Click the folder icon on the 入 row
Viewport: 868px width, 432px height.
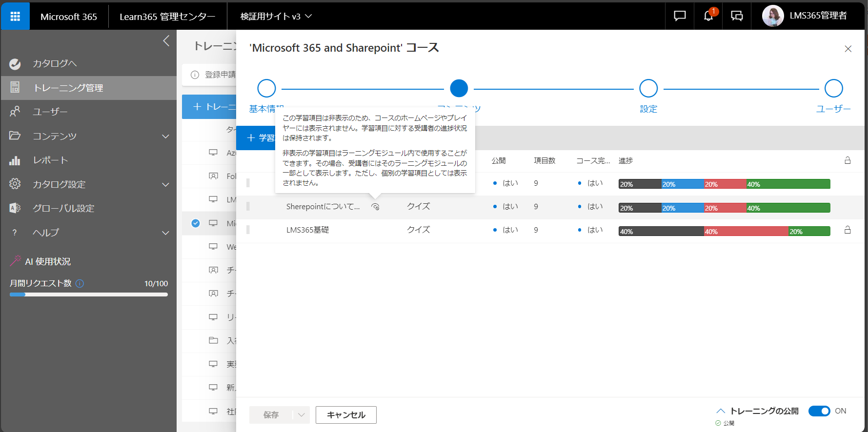tap(213, 340)
